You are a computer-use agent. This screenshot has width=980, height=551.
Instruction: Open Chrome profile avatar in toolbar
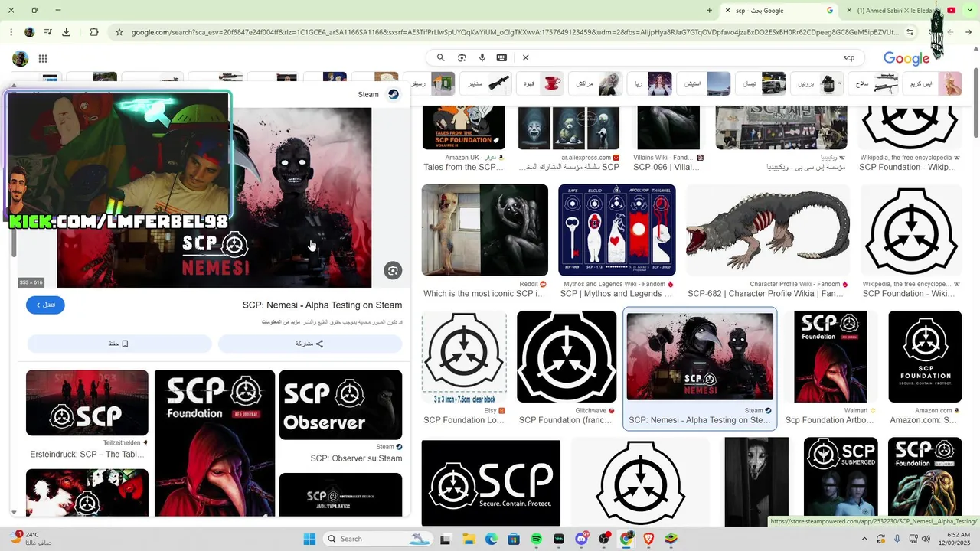pyautogui.click(x=29, y=32)
